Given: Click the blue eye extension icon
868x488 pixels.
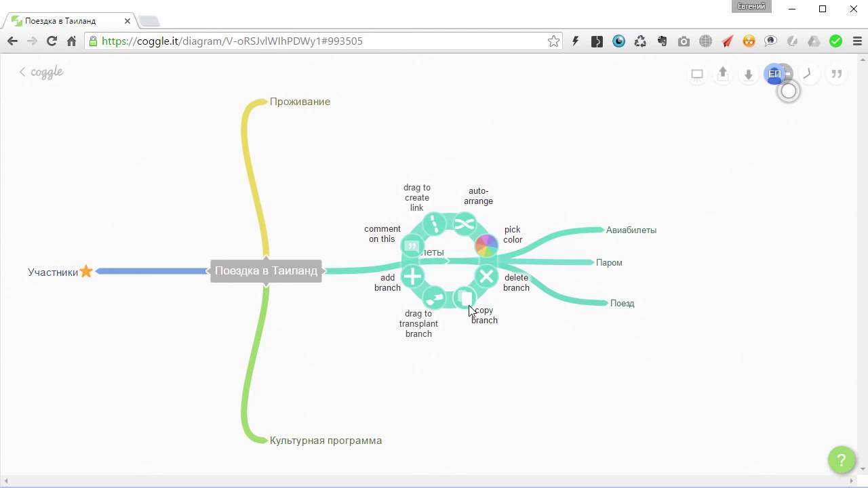Looking at the screenshot, I should click(618, 41).
